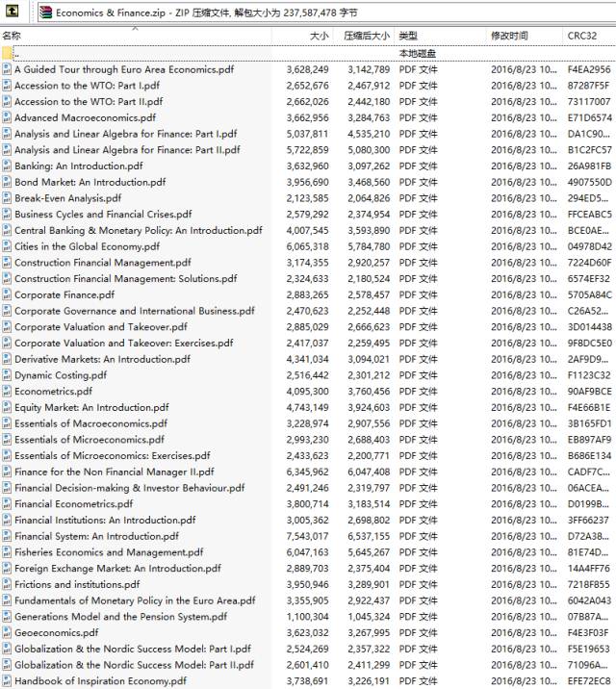The height and width of the screenshot is (689, 616).
Task: Click compressed size 5,784,780 of Cities row
Action: point(369,246)
